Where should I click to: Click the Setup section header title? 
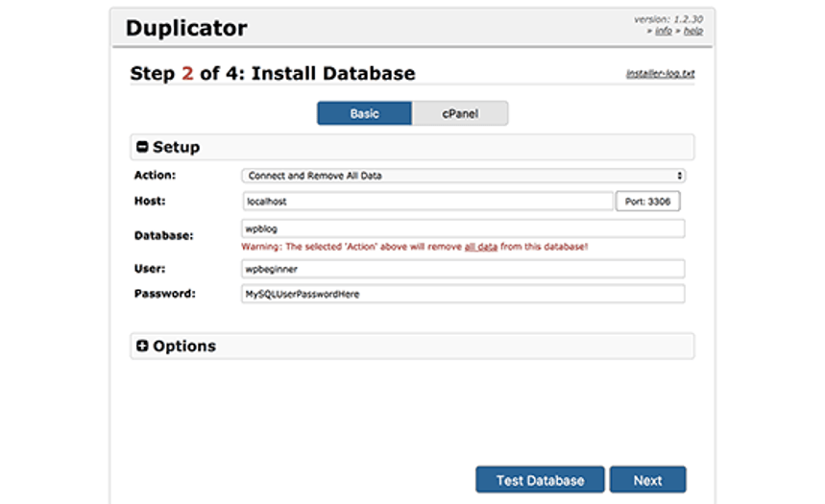point(177,147)
